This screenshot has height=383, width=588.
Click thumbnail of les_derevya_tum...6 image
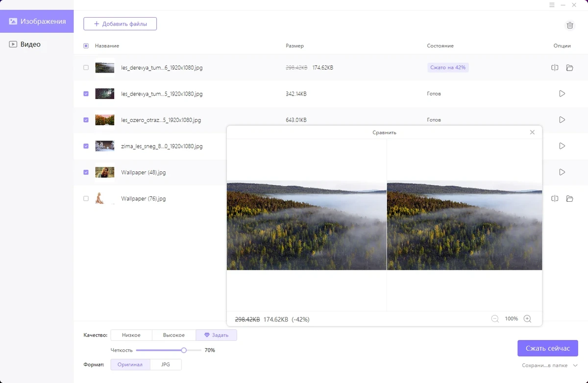[x=105, y=68]
